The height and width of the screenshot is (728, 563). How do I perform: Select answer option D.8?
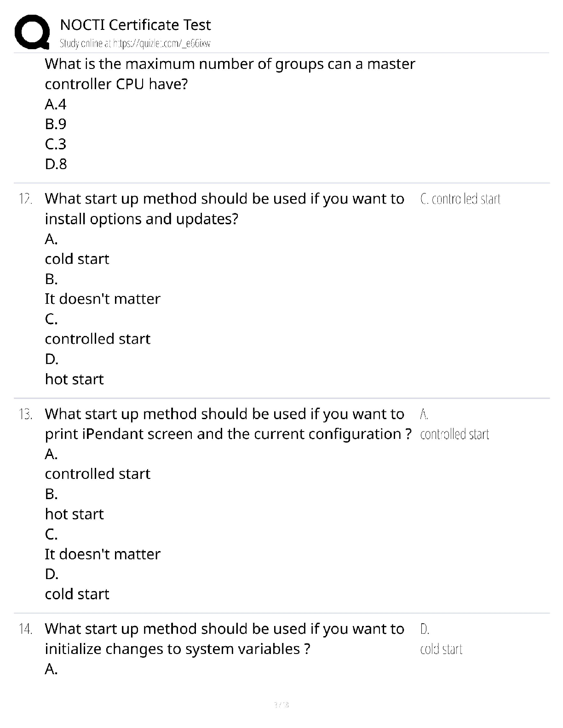pyautogui.click(x=56, y=164)
